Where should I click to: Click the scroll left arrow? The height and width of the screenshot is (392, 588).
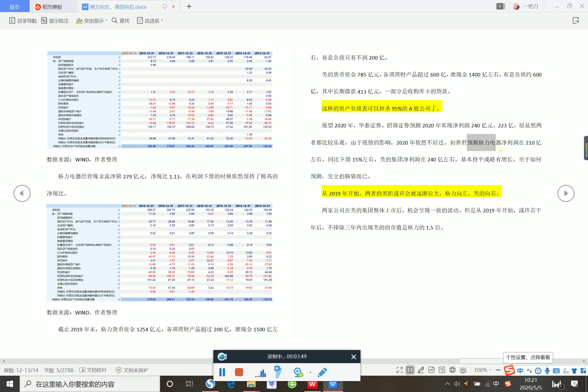click(x=4, y=361)
